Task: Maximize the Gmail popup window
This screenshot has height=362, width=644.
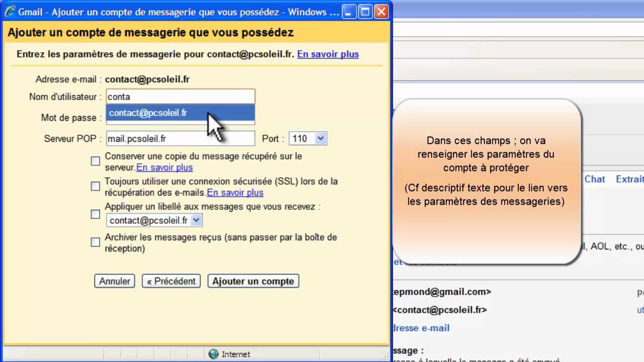Action: click(x=366, y=12)
